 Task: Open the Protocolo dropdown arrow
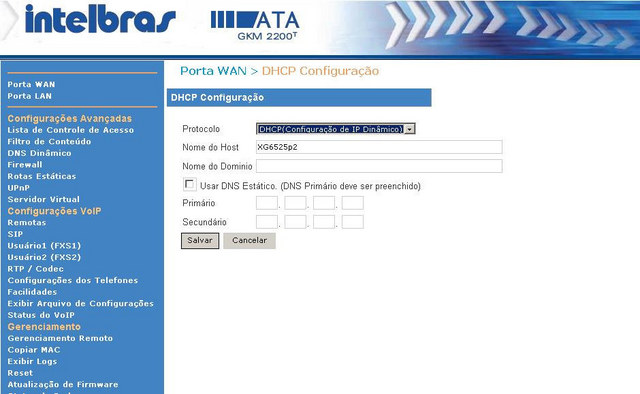(410, 129)
